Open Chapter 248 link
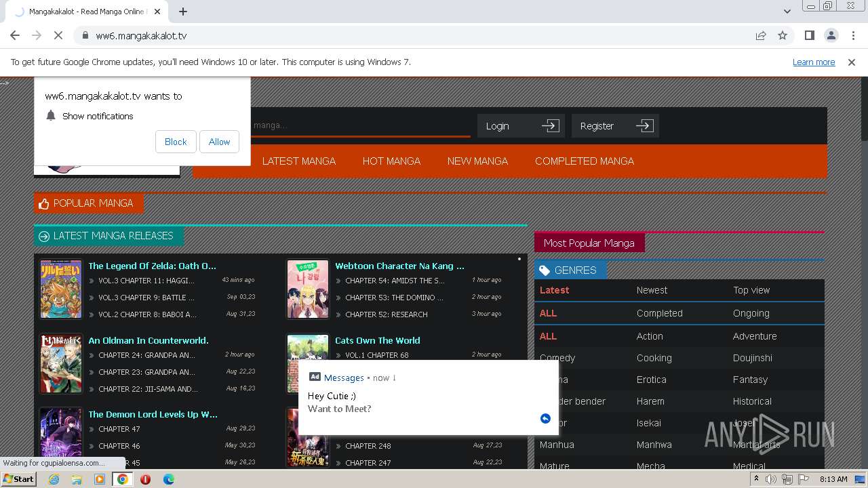868x488 pixels. tap(368, 446)
